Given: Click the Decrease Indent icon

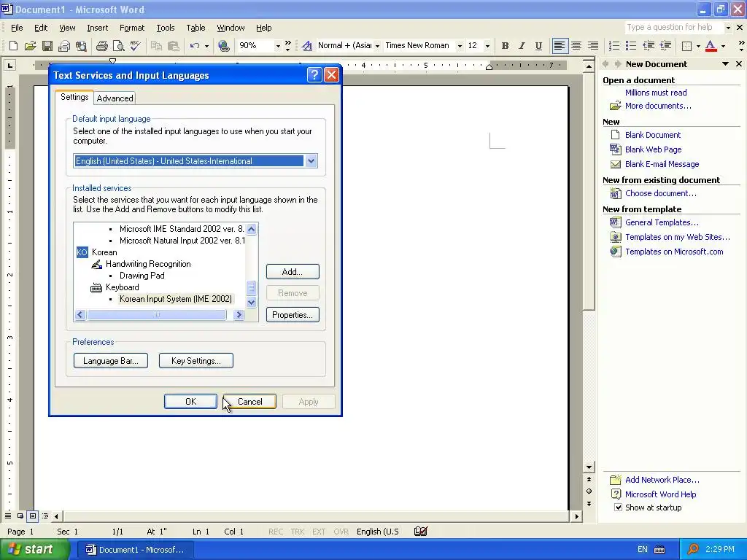Looking at the screenshot, I should pyautogui.click(x=649, y=46).
